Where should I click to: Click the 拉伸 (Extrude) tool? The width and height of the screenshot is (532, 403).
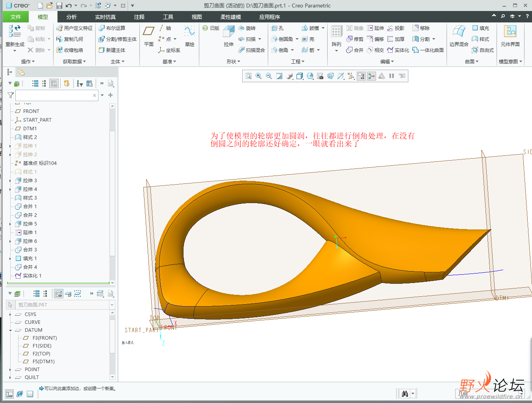(229, 35)
